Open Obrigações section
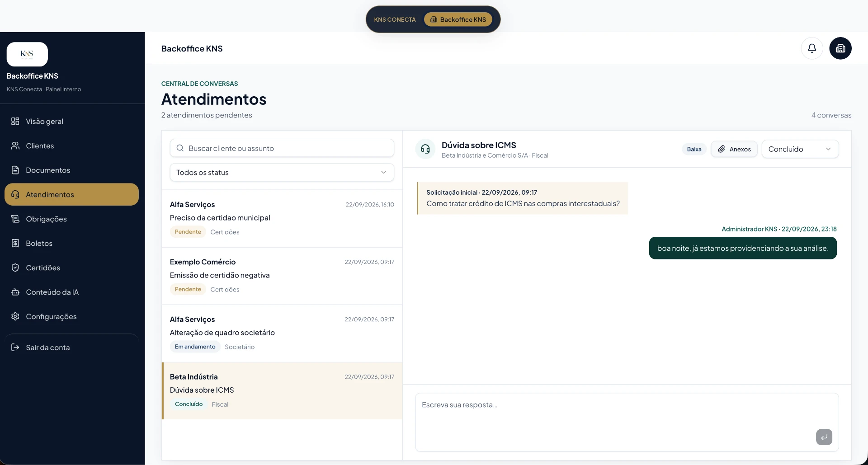 point(71,219)
